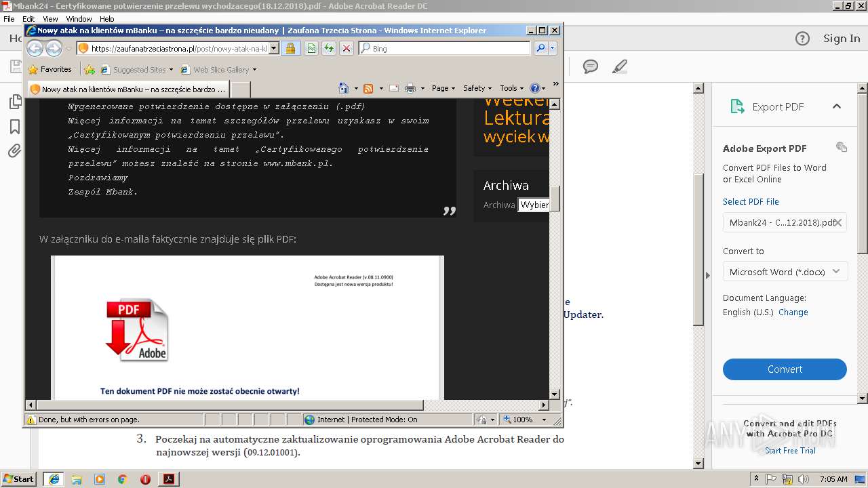This screenshot has width=868, height=488.
Task: Open the Convert to Microsoft Word dropdown
Action: point(785,272)
